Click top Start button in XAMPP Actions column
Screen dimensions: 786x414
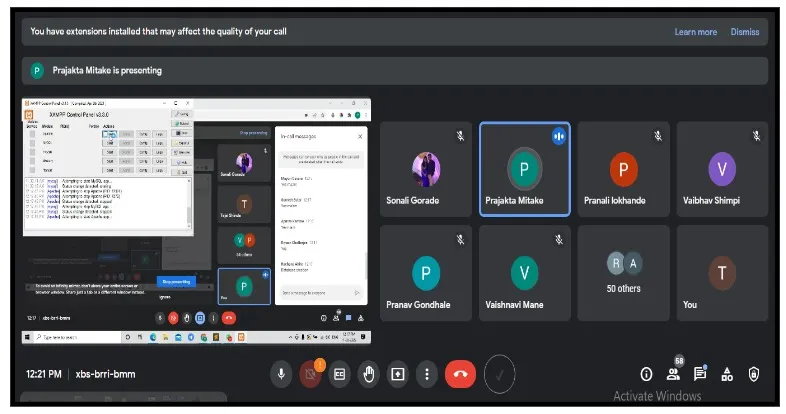[110, 134]
